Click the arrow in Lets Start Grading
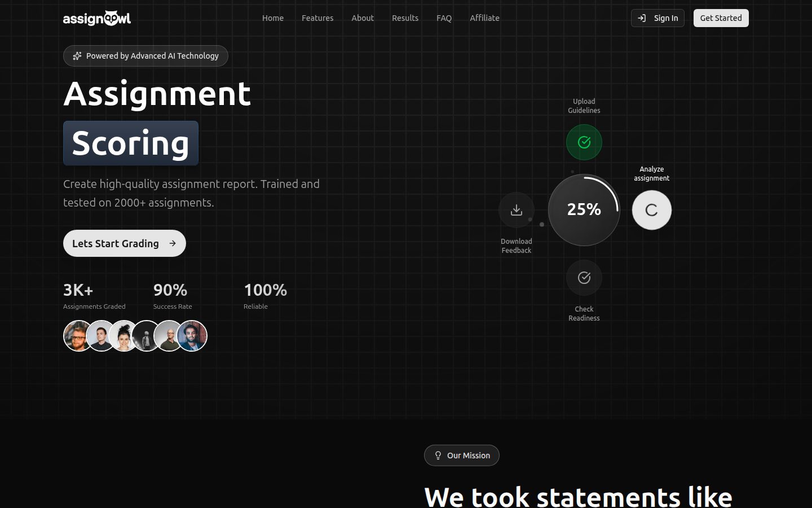 point(173,243)
